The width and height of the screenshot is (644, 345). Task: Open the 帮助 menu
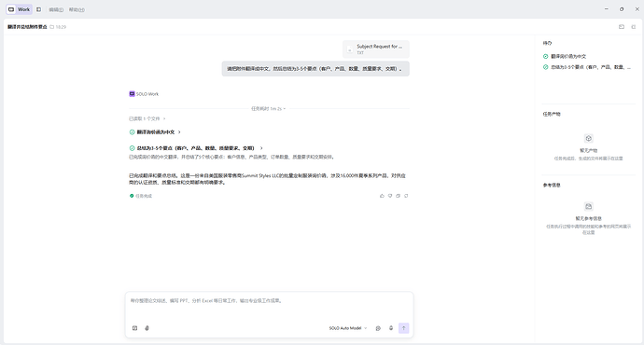[x=77, y=10]
